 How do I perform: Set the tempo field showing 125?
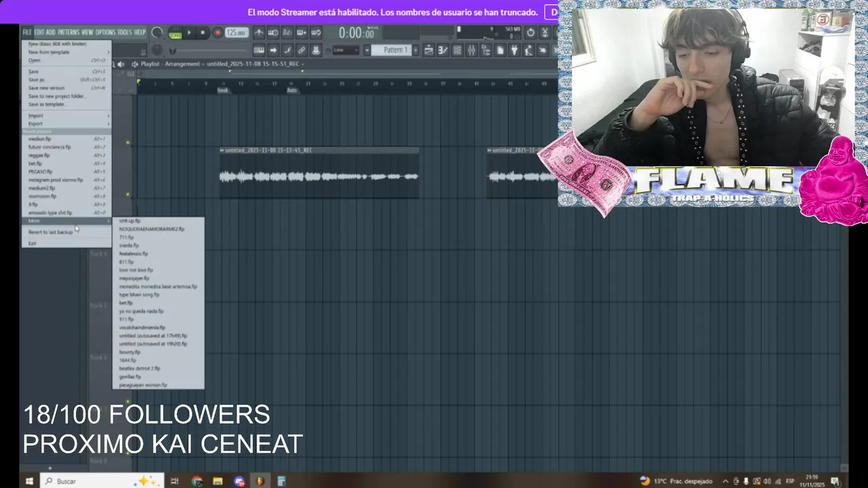(237, 33)
